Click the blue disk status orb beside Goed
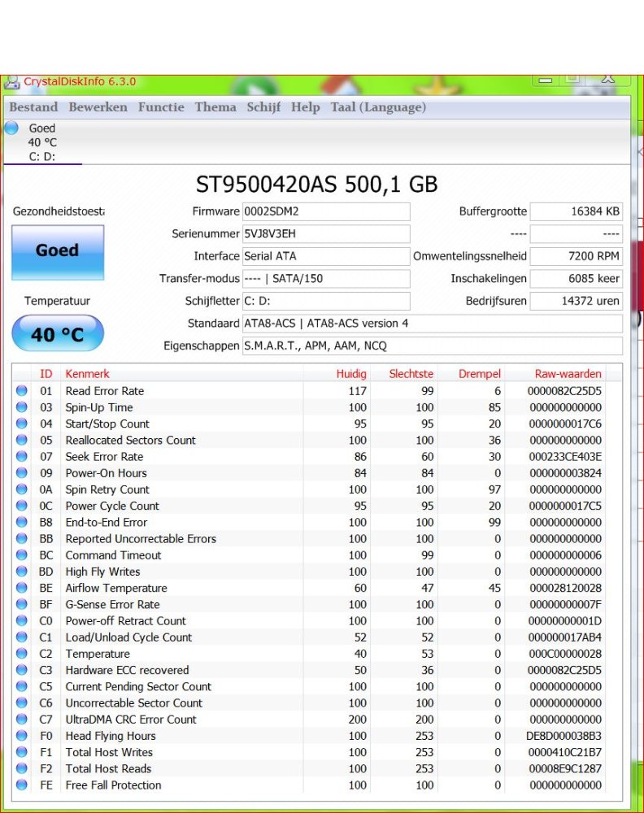The image size is (644, 813). coord(11,128)
